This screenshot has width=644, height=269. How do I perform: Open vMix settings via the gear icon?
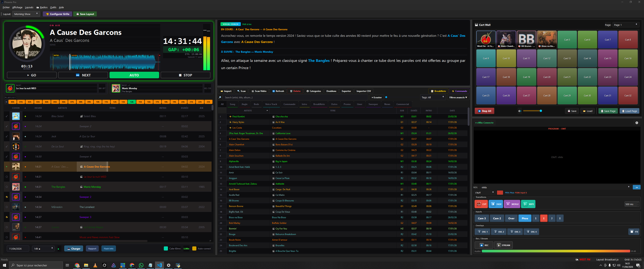pos(637,123)
